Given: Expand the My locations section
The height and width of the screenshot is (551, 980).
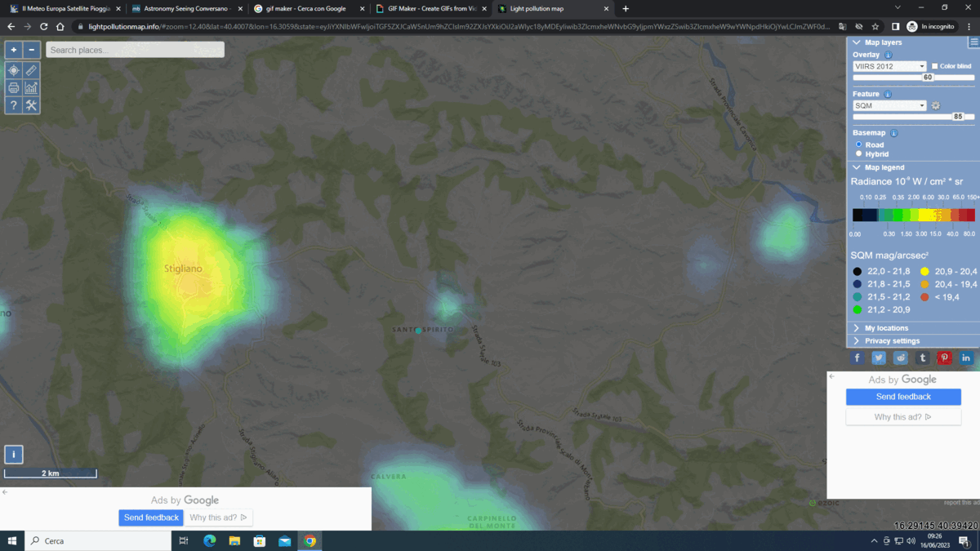Looking at the screenshot, I should tap(886, 328).
